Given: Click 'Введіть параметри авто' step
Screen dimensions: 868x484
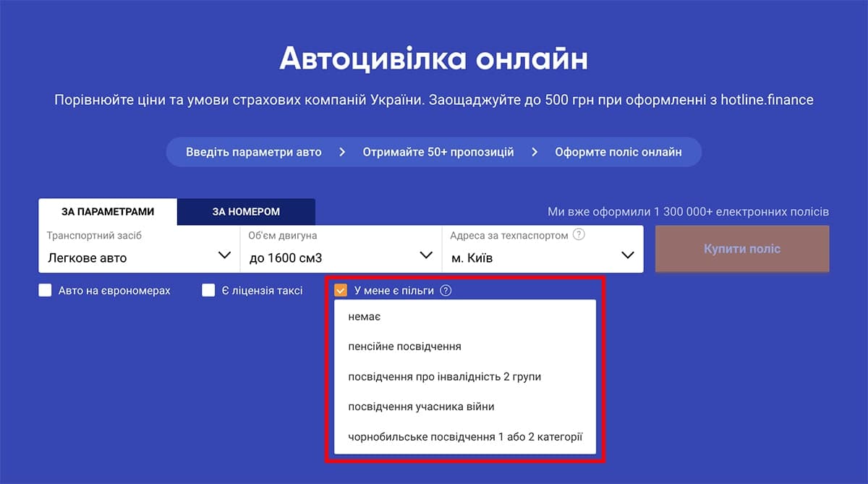Looking at the screenshot, I should [x=254, y=153].
